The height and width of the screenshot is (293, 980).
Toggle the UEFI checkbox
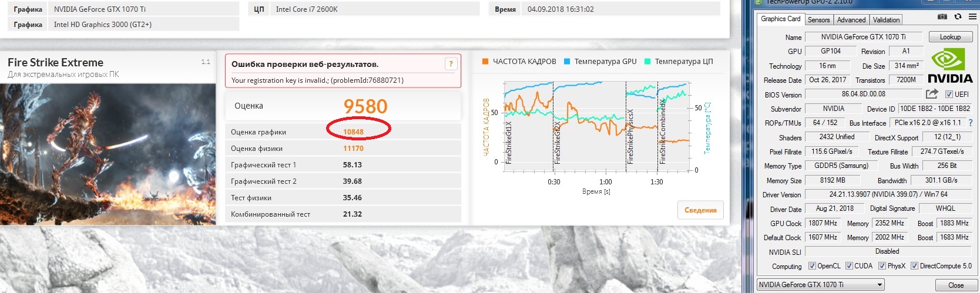(949, 94)
